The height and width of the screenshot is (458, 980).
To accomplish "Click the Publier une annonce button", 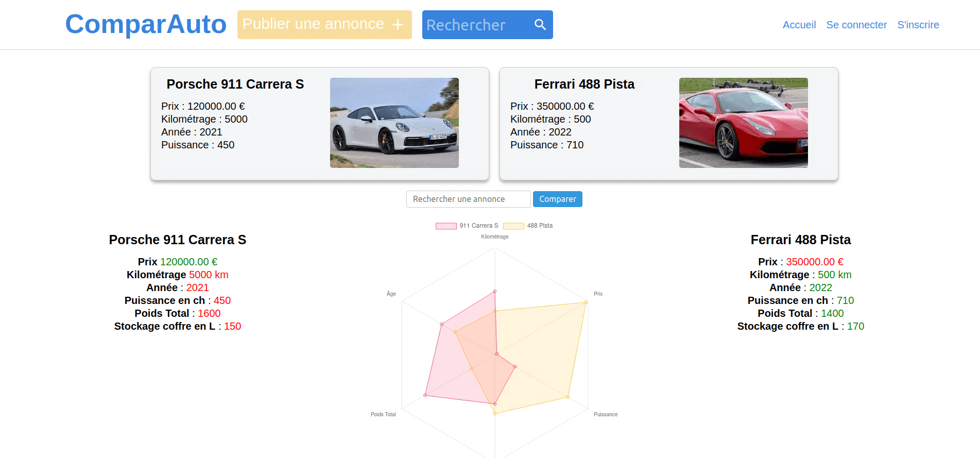I will 324,25.
